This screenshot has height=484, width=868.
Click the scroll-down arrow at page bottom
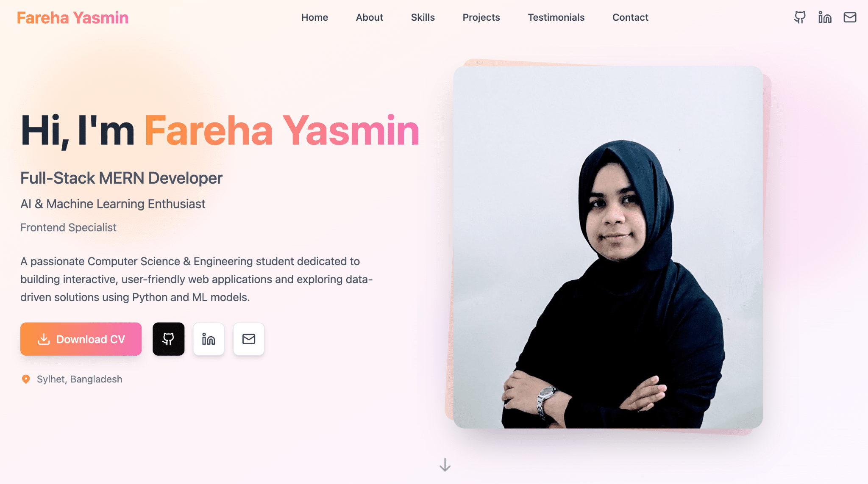[x=445, y=465]
